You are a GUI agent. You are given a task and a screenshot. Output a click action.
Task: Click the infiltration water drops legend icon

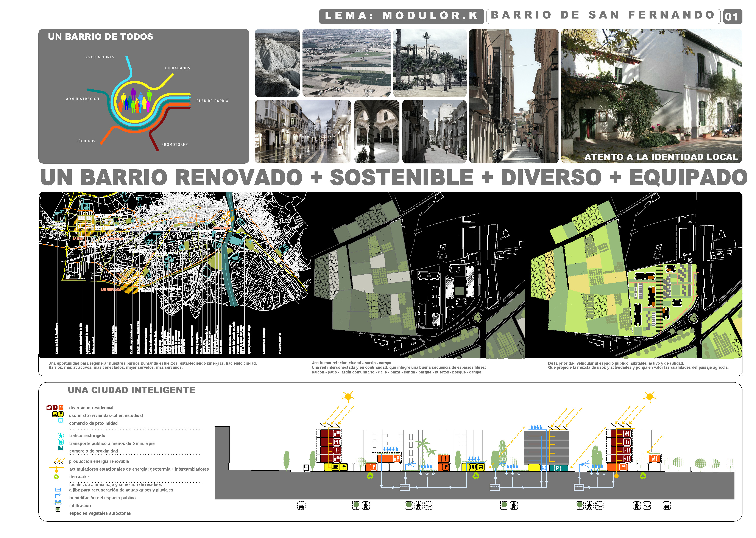pos(58,502)
